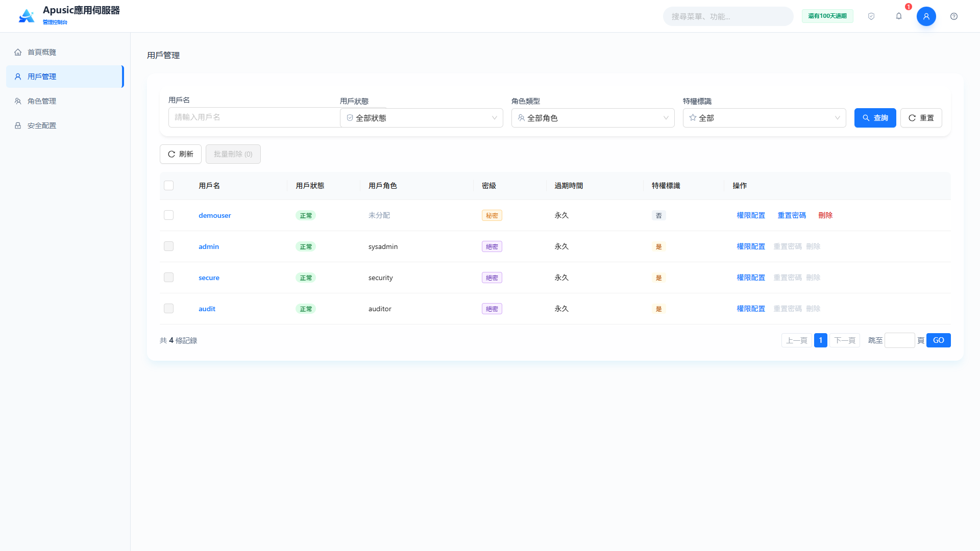Expand the 特權標識 dropdown

[765, 118]
